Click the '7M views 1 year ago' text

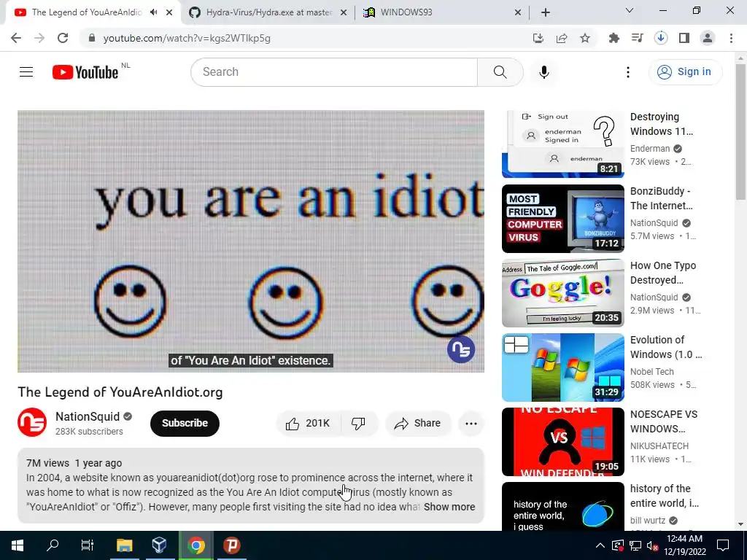74,463
